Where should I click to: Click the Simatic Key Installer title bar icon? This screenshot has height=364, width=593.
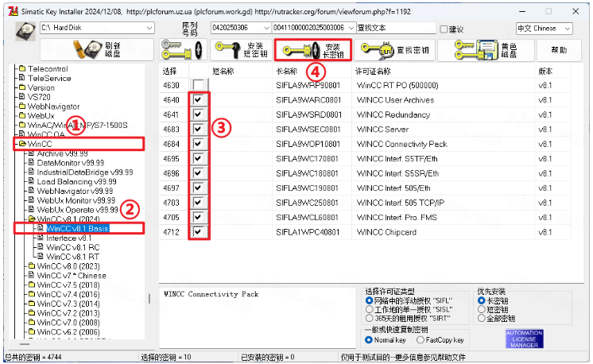point(14,11)
